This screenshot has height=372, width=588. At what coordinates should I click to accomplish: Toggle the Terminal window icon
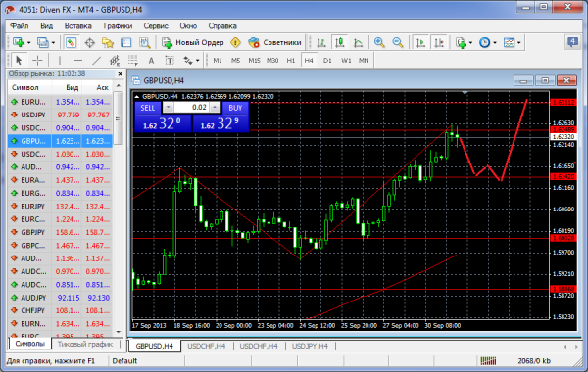(126, 43)
